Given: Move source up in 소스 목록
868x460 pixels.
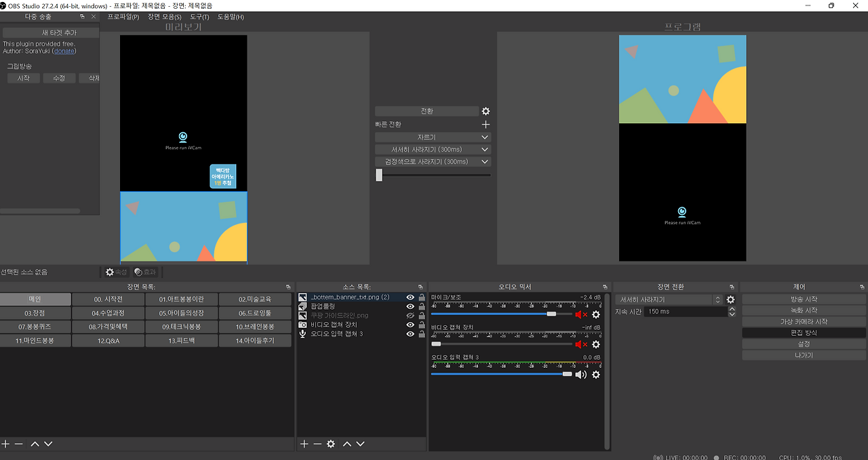Looking at the screenshot, I should click(x=347, y=444).
